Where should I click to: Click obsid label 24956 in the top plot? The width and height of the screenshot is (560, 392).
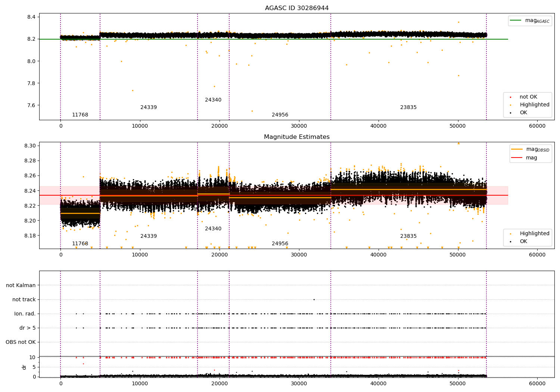(x=280, y=115)
